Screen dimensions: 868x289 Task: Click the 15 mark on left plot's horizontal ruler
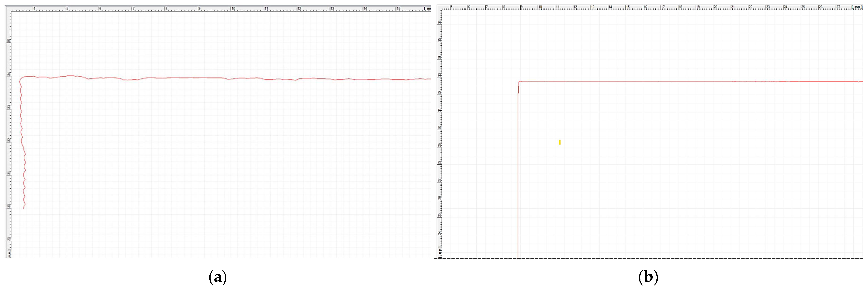tap(398, 8)
